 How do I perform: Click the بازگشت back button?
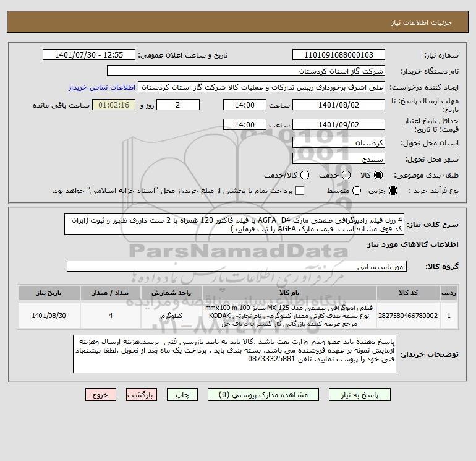(x=142, y=395)
